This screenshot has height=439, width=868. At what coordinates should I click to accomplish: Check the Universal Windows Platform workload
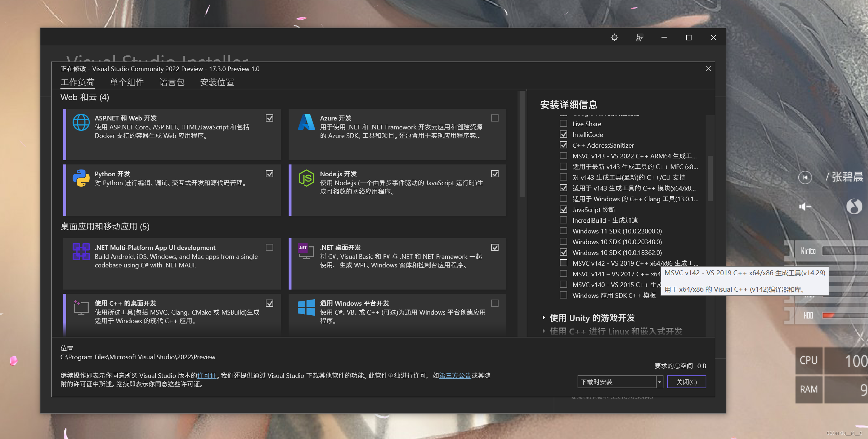pyautogui.click(x=495, y=303)
